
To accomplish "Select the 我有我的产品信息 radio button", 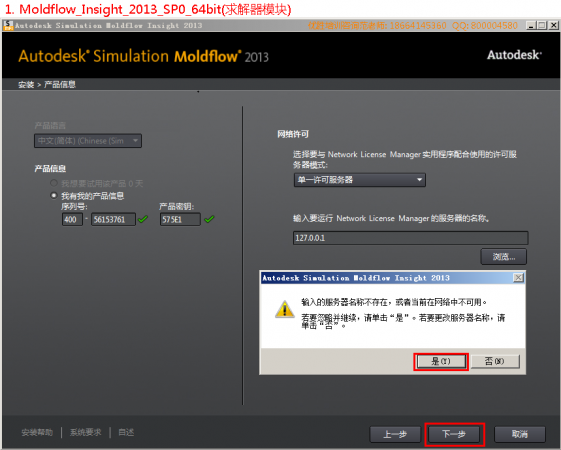I will [x=54, y=196].
